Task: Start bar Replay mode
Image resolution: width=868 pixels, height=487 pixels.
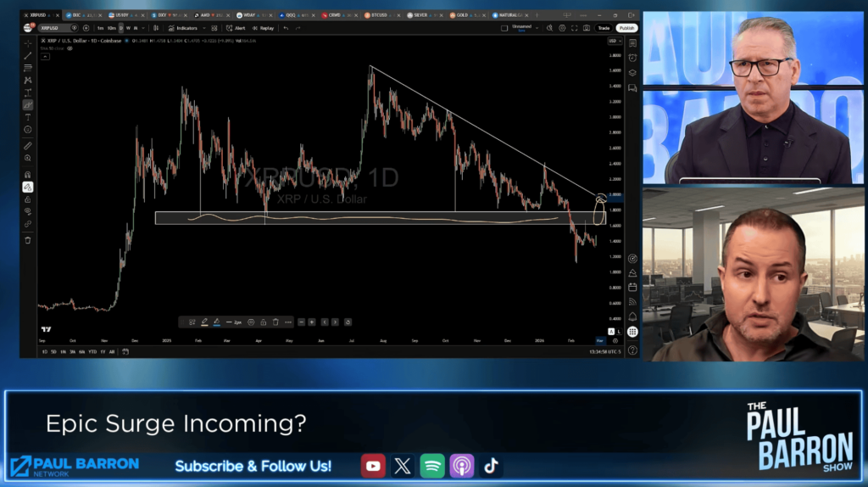Action: tap(264, 28)
